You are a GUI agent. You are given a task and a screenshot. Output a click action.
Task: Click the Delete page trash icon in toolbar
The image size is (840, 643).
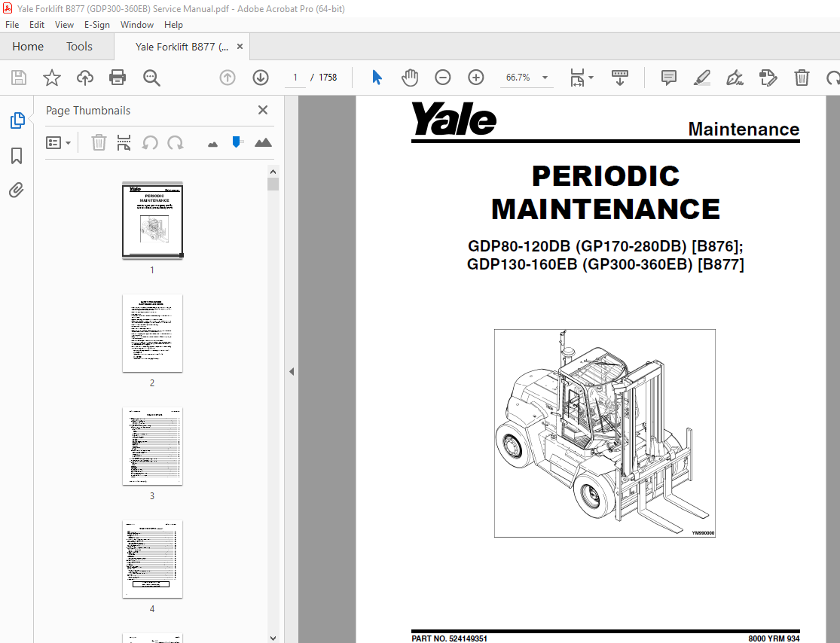tap(802, 78)
